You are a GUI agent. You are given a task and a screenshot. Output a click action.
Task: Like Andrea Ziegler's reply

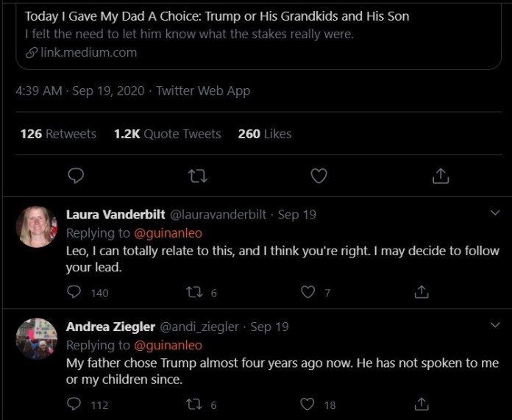[308, 404]
